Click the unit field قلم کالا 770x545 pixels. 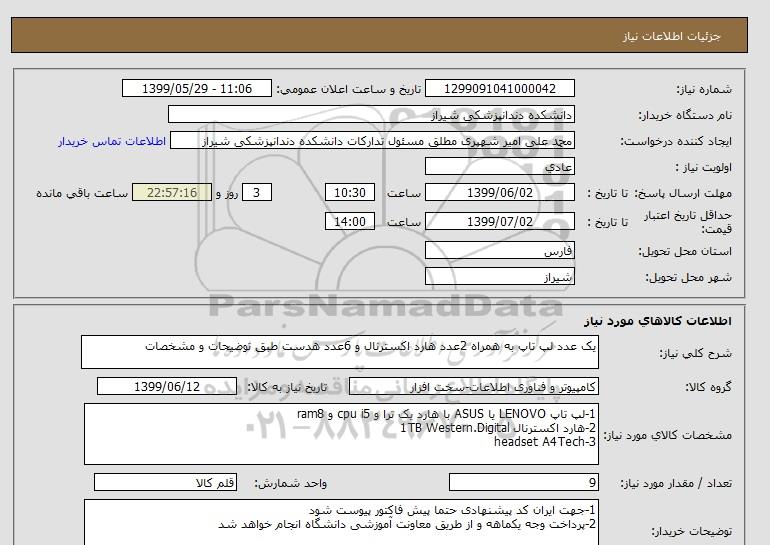pos(165,482)
